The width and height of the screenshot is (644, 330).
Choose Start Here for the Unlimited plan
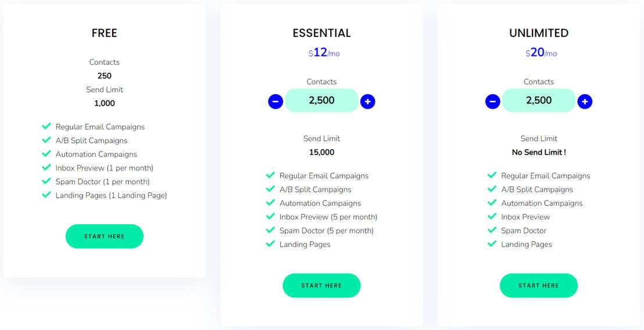[x=539, y=285]
